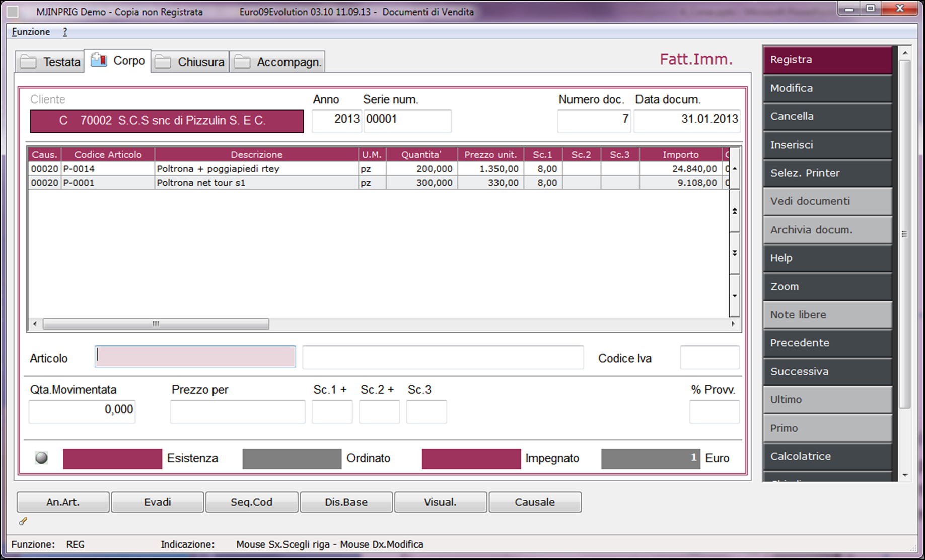
Task: Click the Vedi documenti button
Action: coord(827,201)
